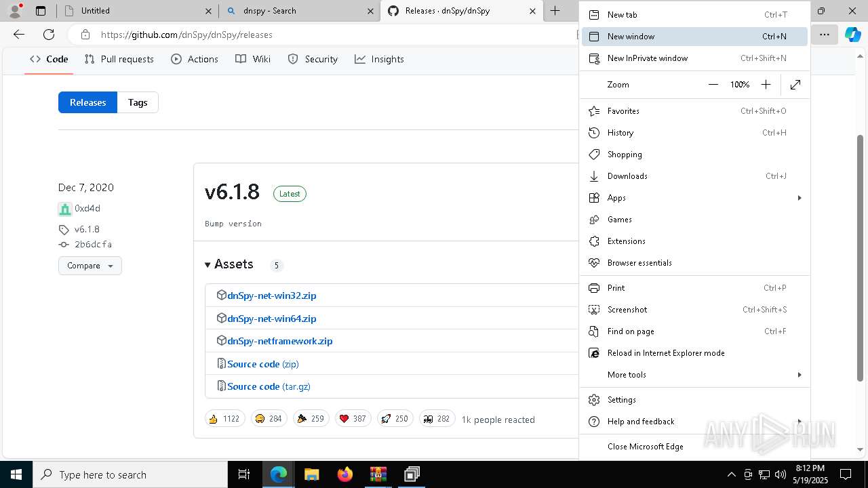Open Downloads from menu
Screen dimensions: 868x488
pos(694,176)
